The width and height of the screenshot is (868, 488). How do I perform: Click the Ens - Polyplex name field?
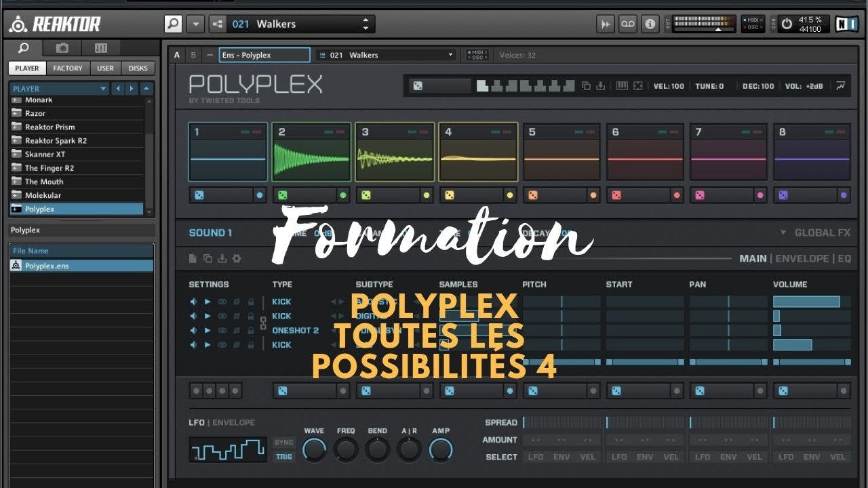point(264,55)
